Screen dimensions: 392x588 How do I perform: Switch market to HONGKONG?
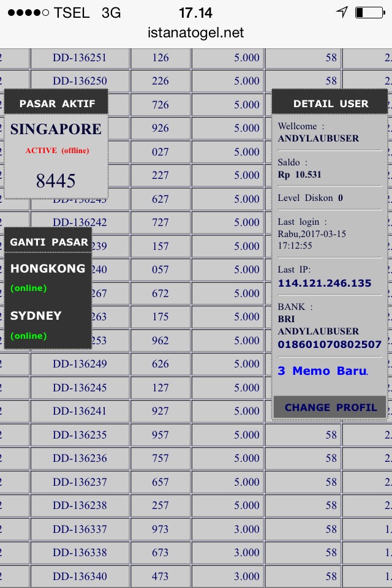point(48,269)
